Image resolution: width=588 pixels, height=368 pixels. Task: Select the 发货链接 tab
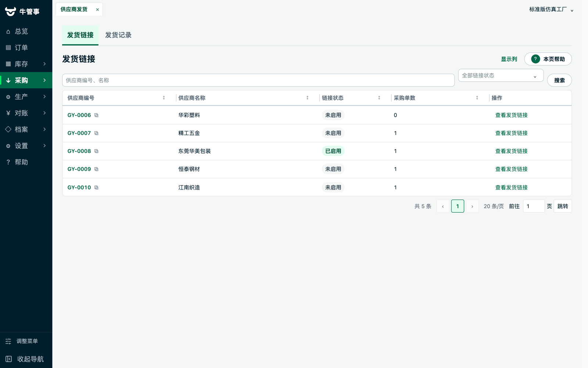[80, 35]
